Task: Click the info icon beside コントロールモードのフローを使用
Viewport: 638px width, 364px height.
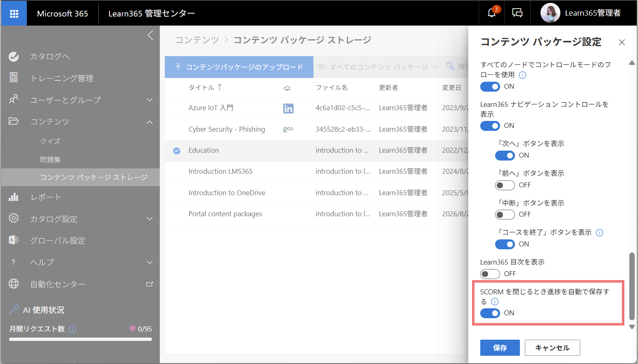Action: click(x=522, y=75)
